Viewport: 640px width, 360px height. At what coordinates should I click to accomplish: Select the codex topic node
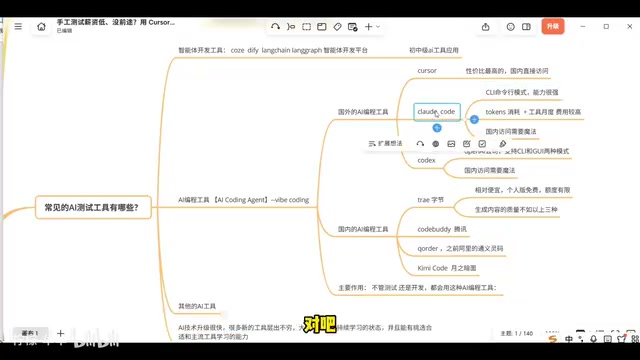[426, 160]
